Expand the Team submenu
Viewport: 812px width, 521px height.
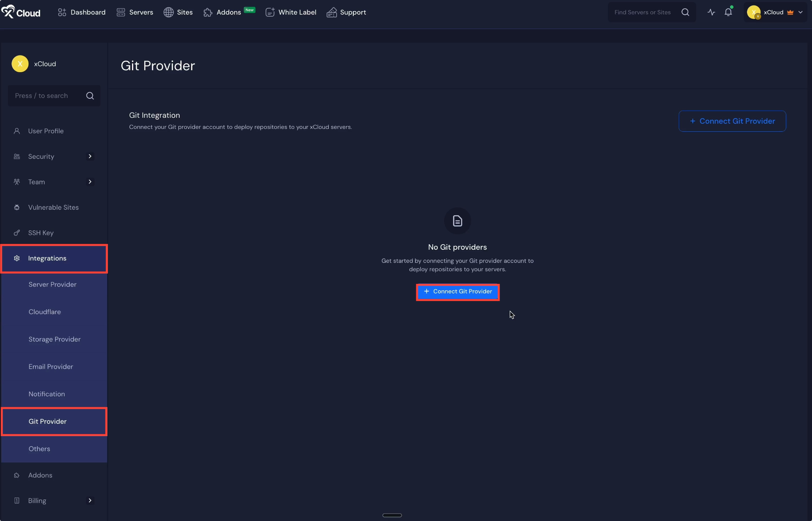(x=90, y=182)
